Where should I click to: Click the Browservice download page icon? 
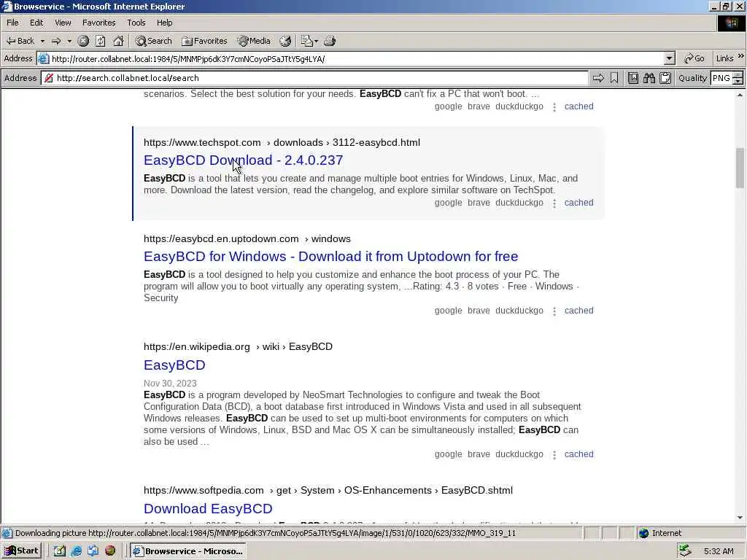tap(632, 78)
